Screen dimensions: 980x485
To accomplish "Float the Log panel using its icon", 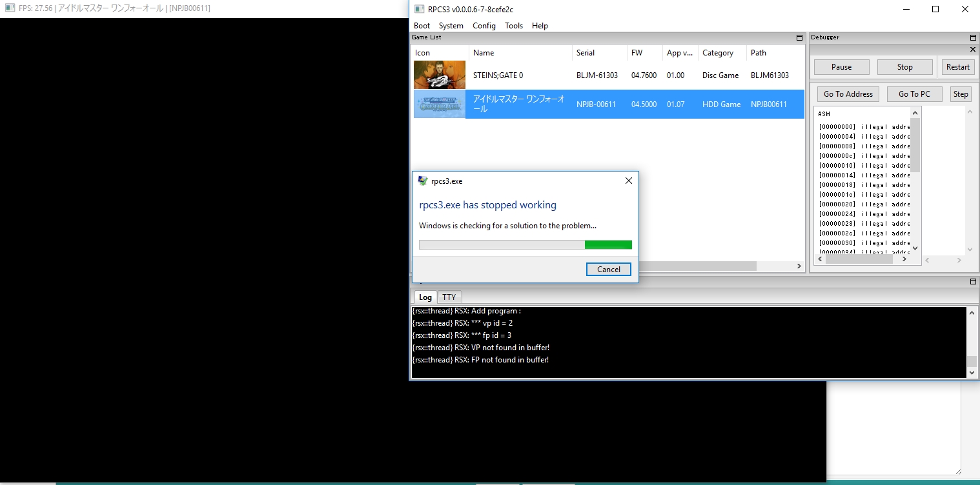I will point(973,282).
